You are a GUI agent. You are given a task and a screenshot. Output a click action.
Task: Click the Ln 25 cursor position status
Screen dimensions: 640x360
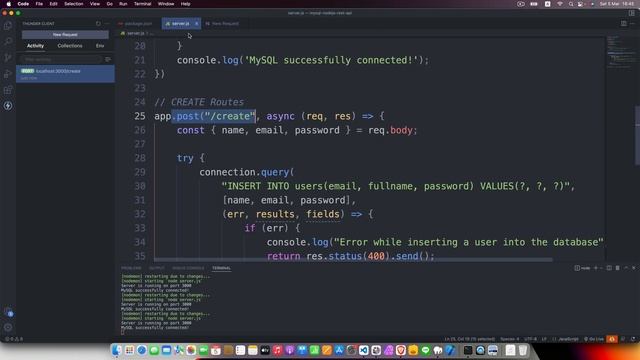469,339
